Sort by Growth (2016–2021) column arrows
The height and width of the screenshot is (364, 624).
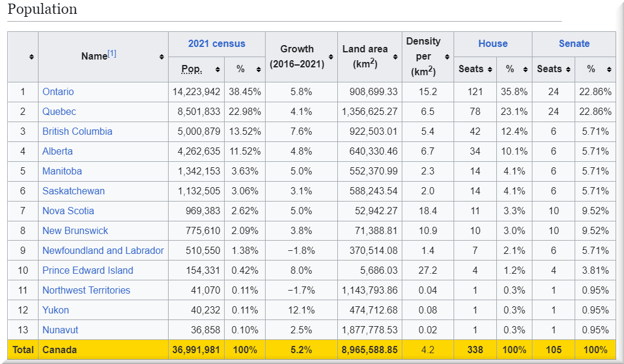tap(331, 57)
